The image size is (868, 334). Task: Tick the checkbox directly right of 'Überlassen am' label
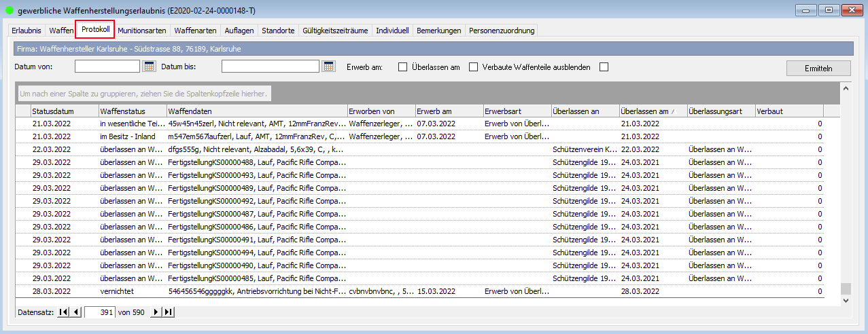click(x=474, y=67)
